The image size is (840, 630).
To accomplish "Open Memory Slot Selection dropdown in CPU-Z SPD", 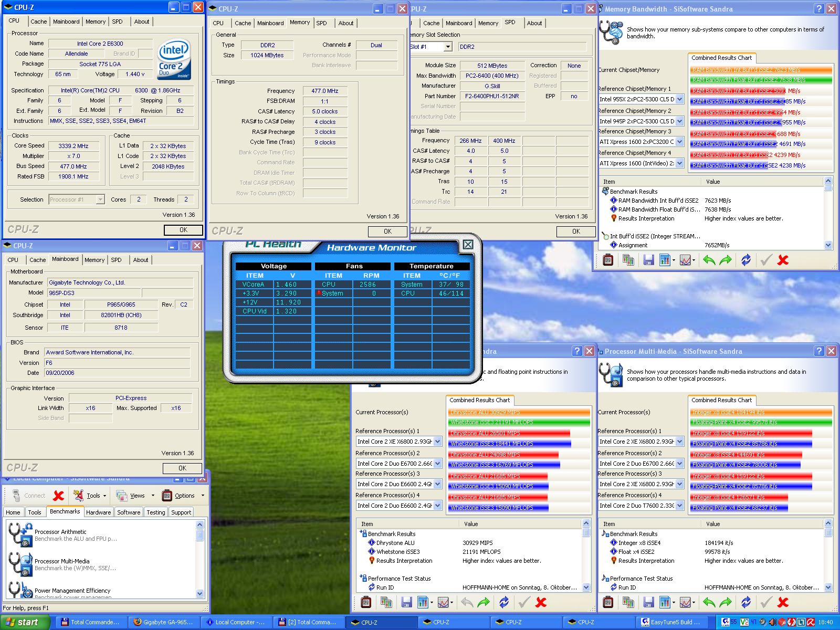I will 448,47.
